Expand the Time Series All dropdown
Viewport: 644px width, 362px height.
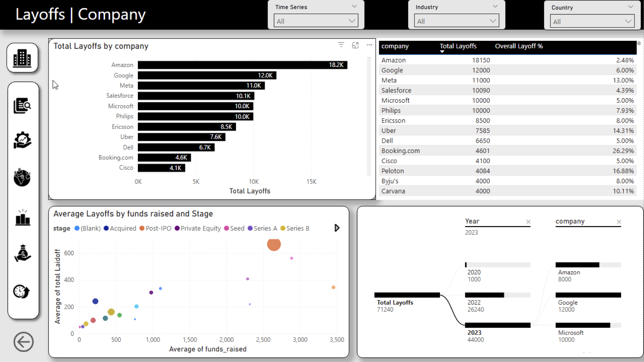[x=316, y=21]
